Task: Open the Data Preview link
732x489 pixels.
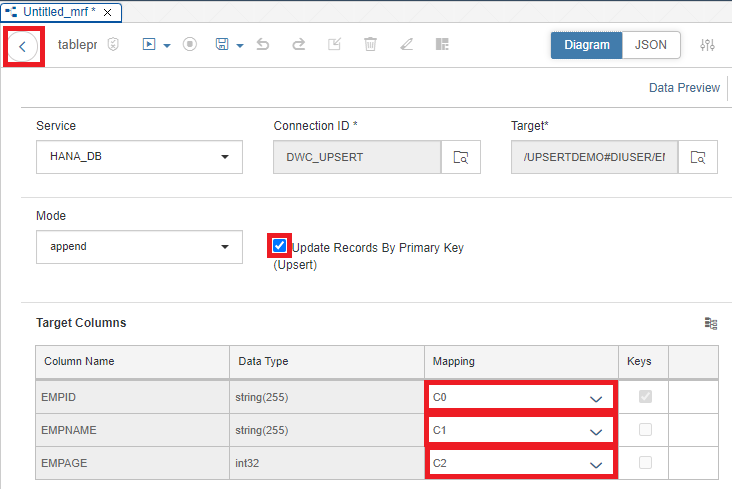Action: click(x=684, y=88)
